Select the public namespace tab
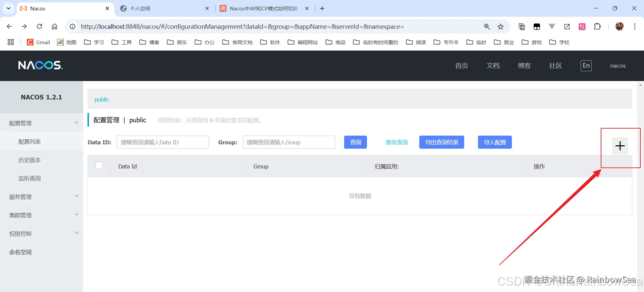This screenshot has width=644, height=292. pyautogui.click(x=102, y=99)
